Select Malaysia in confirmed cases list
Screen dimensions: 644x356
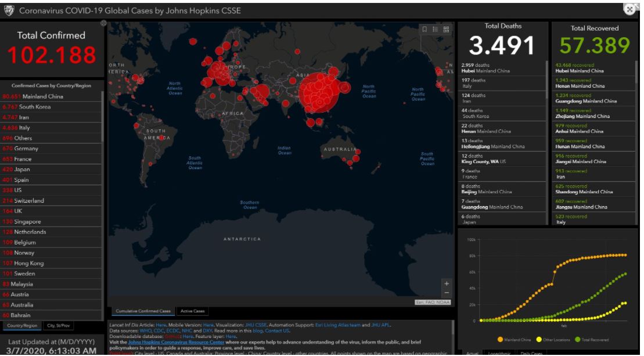pyautogui.click(x=51, y=284)
